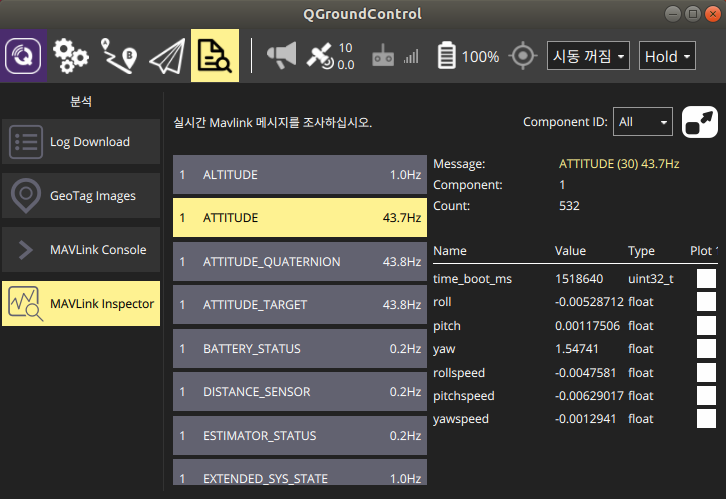Click the rollspeed value -0.0047581
The image size is (726, 499).
[586, 373]
